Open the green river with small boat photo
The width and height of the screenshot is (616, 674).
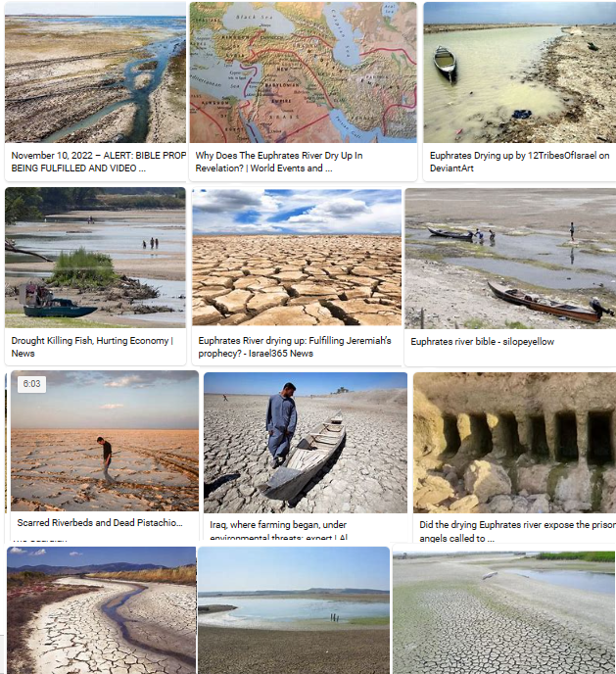click(x=520, y=72)
